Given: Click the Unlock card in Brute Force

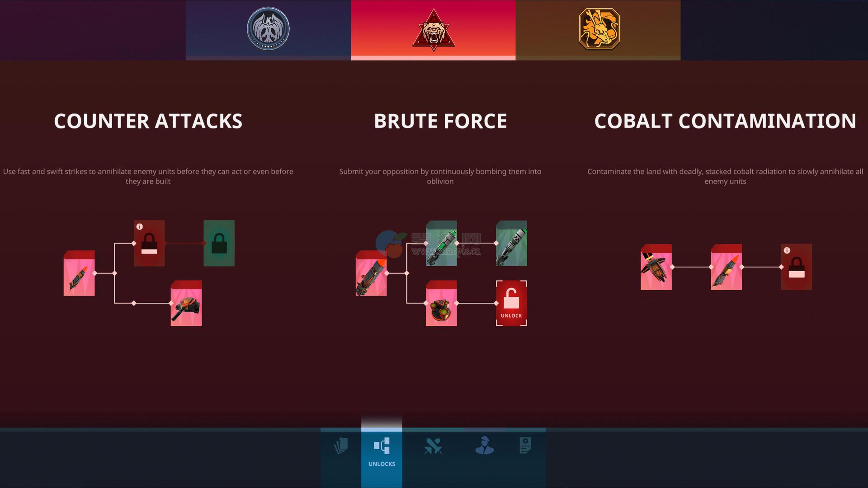Looking at the screenshot, I should 511,303.
